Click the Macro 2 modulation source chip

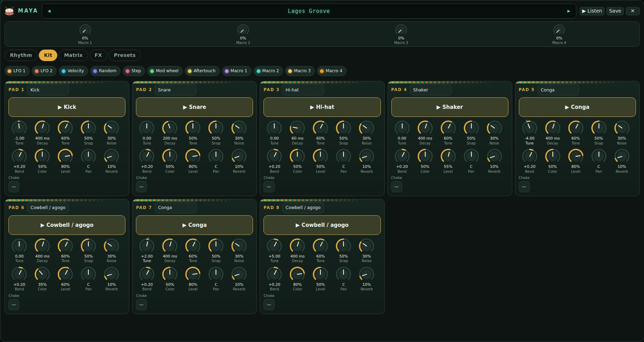click(268, 71)
